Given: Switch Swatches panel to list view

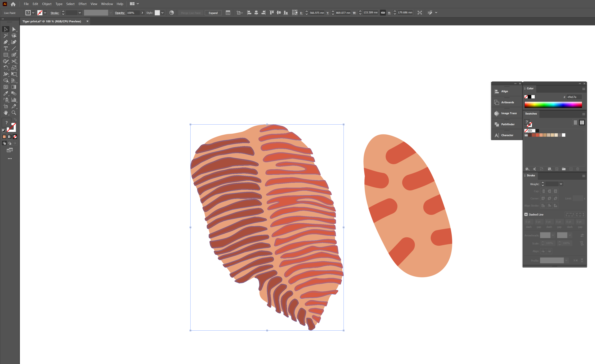Looking at the screenshot, I should [576, 122].
